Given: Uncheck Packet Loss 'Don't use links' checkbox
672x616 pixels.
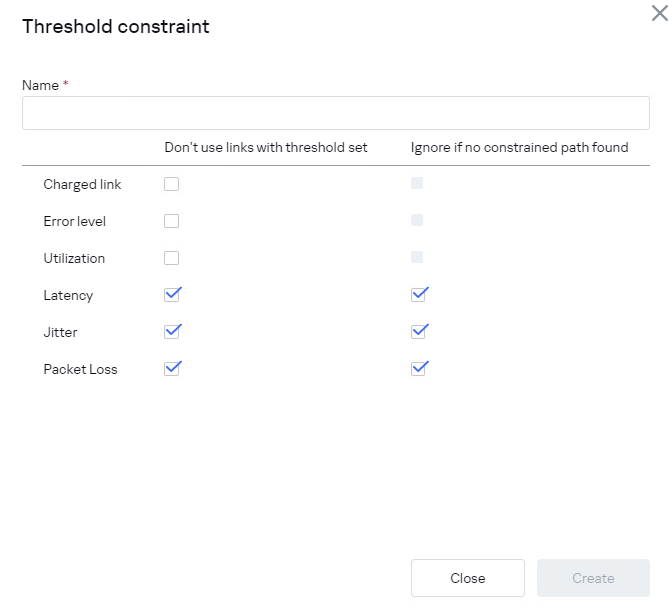Looking at the screenshot, I should tap(172, 368).
